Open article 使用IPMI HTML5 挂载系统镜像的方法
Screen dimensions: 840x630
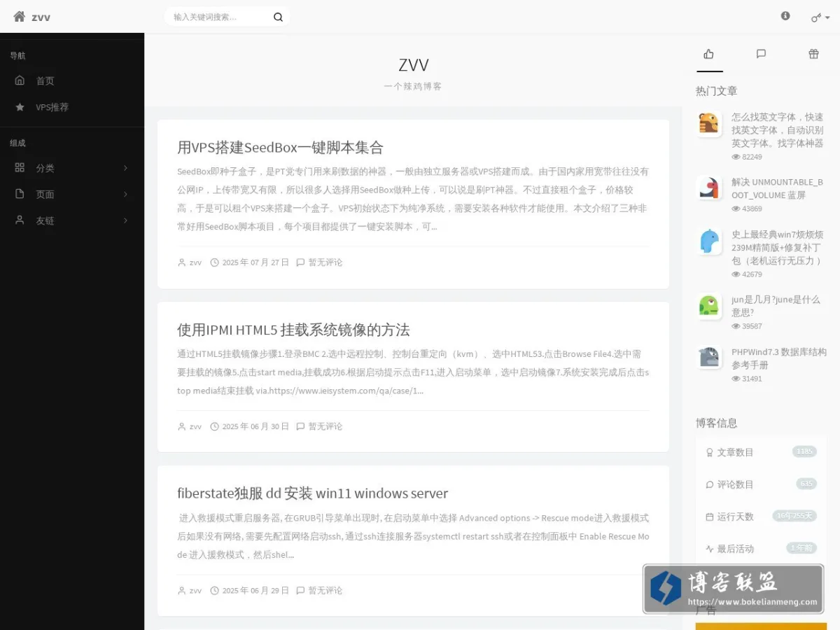(293, 330)
